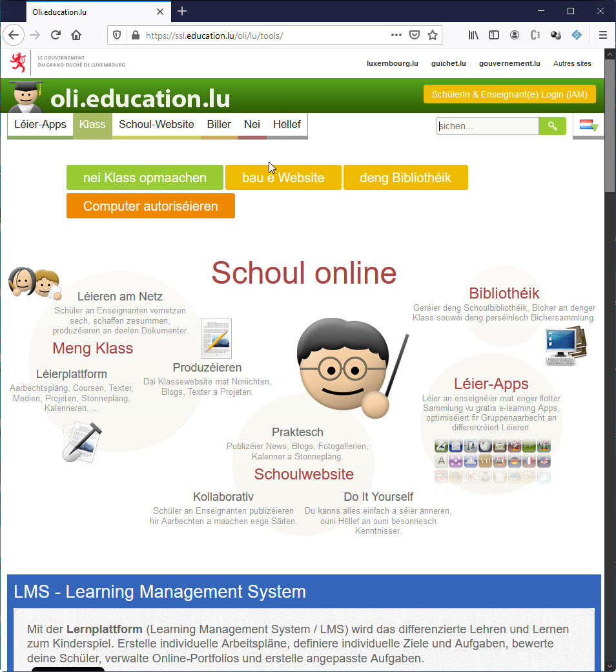
Task: Save page to Pocket
Action: click(415, 35)
